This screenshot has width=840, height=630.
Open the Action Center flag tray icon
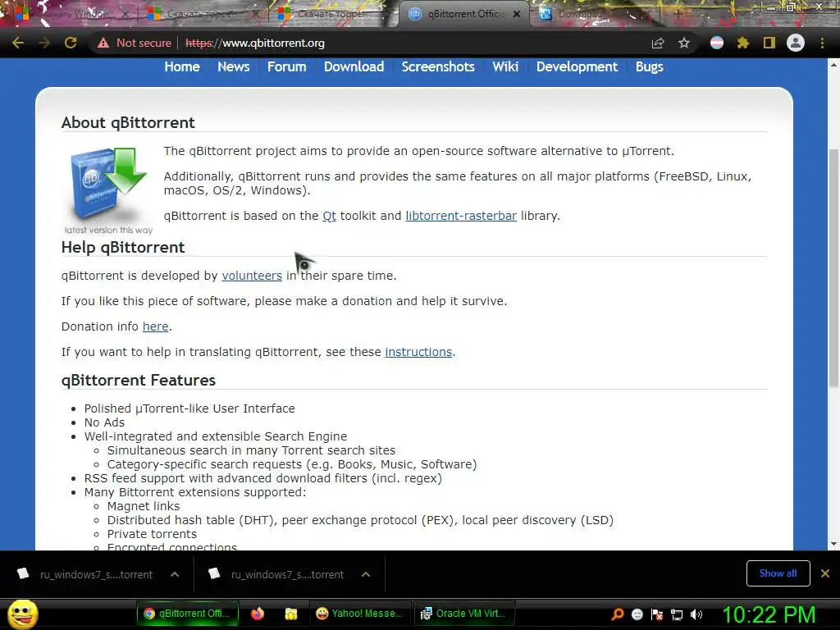pyautogui.click(x=657, y=614)
